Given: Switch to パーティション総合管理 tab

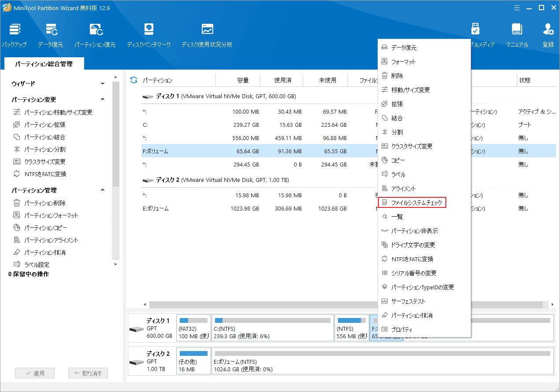Looking at the screenshot, I should 44,64.
